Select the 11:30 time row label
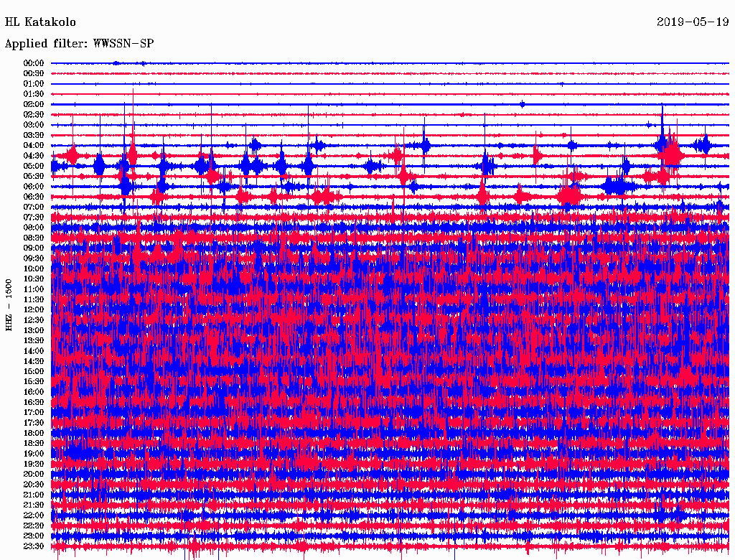Screen dimensions: 735x560 pyautogui.click(x=34, y=299)
